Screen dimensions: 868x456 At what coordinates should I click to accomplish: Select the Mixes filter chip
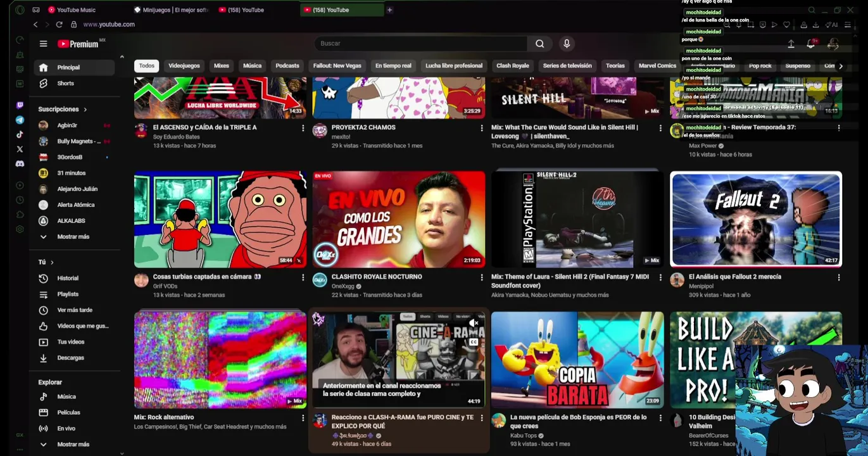222,66
